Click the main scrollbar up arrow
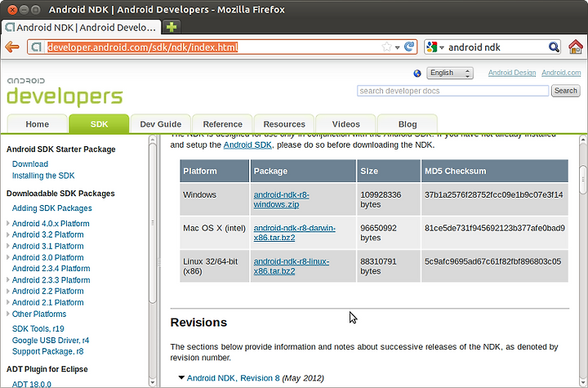 [583, 140]
